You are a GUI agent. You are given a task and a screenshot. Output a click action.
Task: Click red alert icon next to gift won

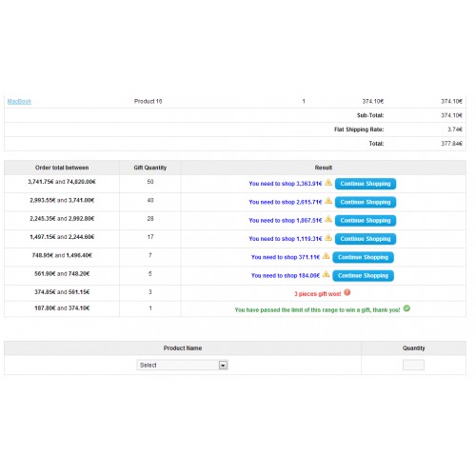pyautogui.click(x=347, y=292)
